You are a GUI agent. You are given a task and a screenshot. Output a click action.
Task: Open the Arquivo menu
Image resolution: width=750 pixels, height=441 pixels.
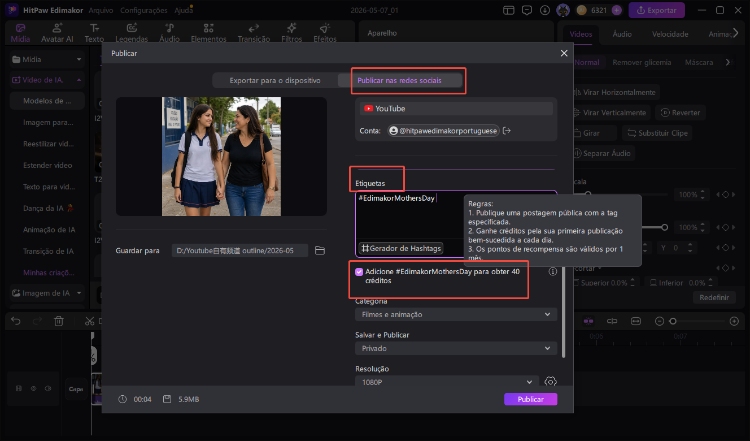(101, 10)
